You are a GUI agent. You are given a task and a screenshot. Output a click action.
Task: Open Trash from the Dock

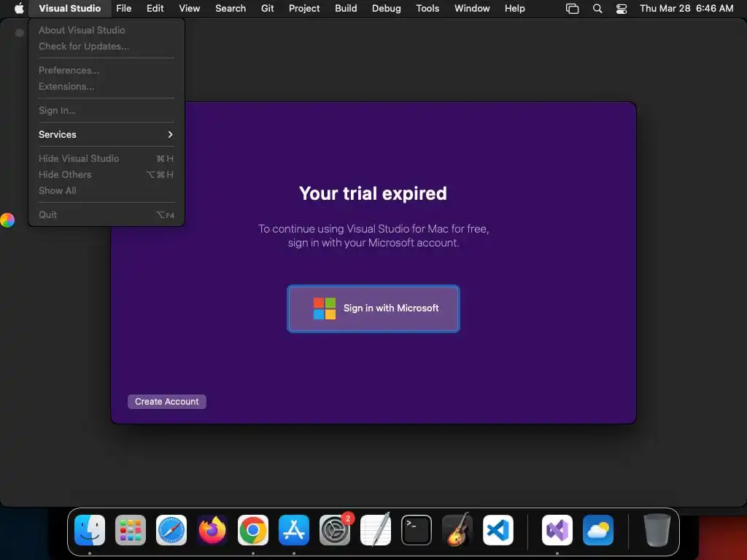tap(657, 530)
